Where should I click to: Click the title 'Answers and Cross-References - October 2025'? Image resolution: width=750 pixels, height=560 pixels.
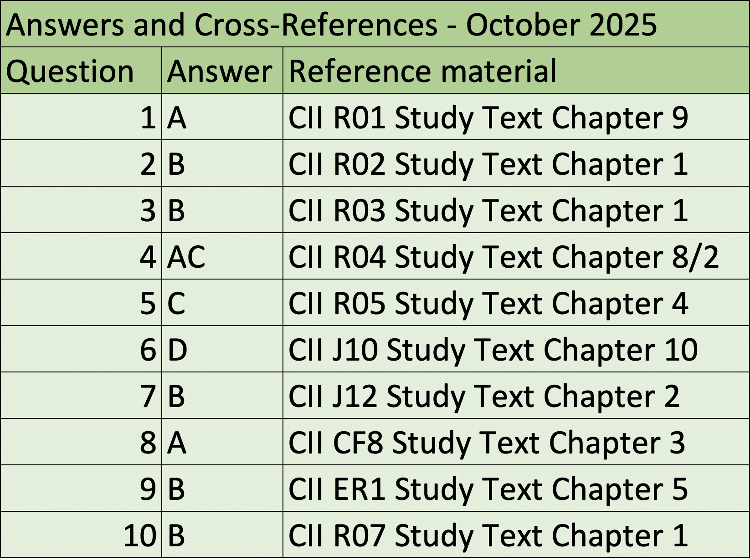(331, 24)
